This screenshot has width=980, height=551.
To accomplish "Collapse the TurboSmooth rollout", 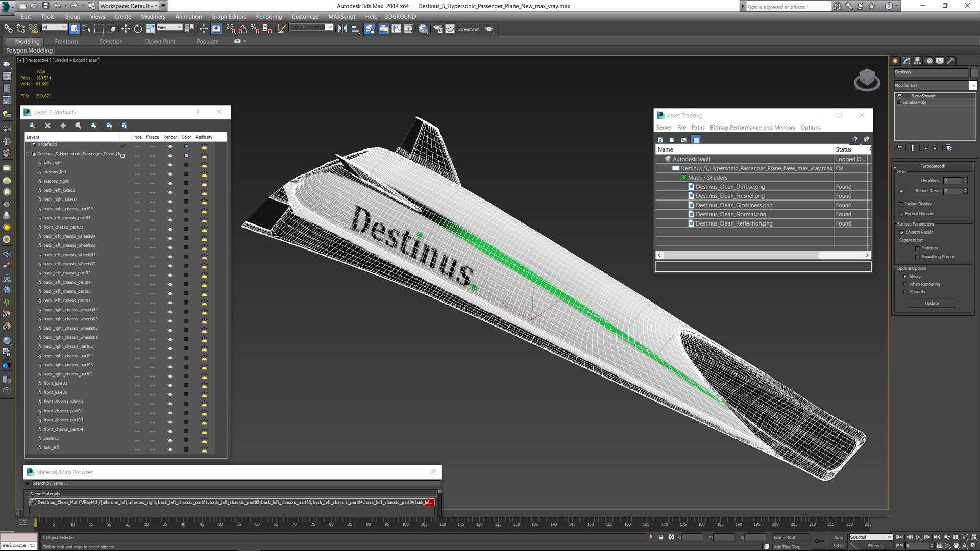I will 933,166.
